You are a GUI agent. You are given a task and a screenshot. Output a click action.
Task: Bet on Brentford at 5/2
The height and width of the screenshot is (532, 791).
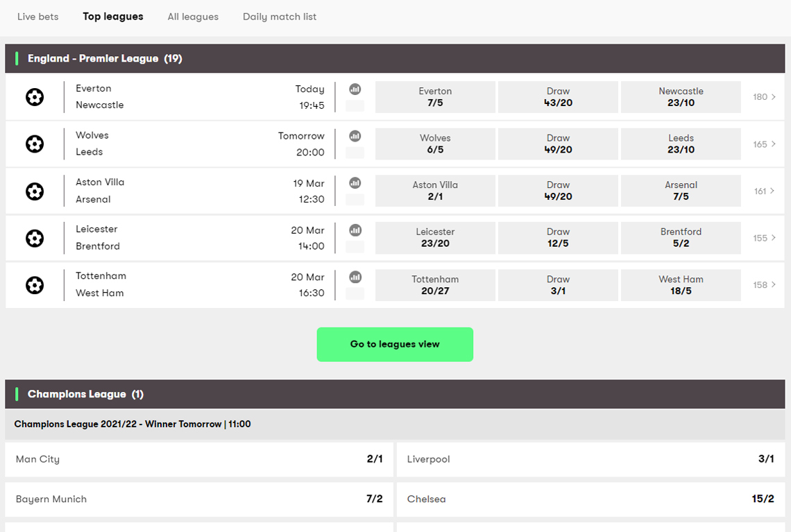(681, 237)
